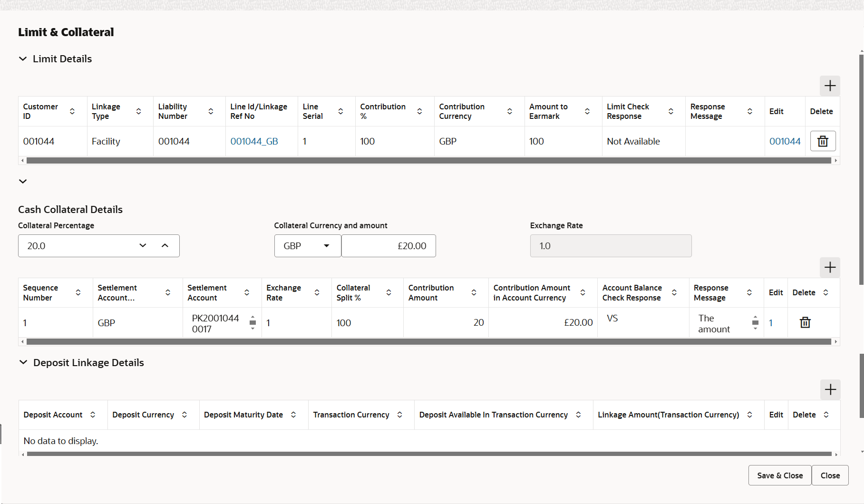Sort the Customer ID column

72,111
